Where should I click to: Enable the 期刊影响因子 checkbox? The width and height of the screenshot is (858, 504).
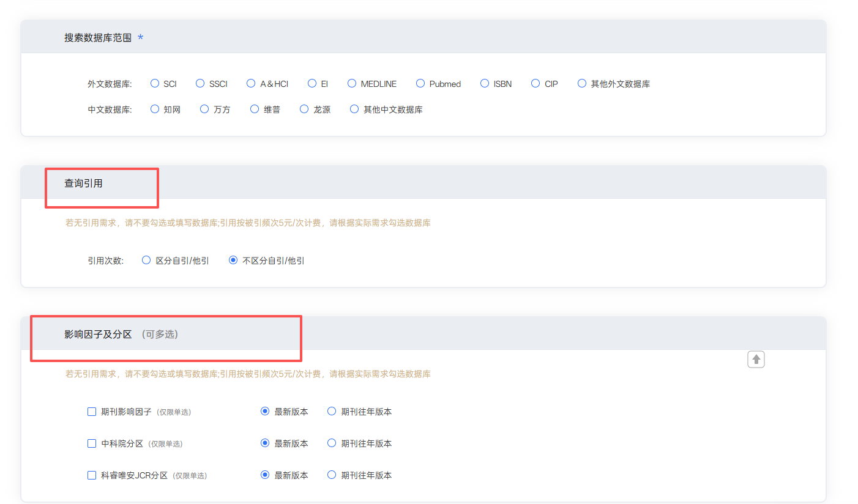pyautogui.click(x=92, y=411)
